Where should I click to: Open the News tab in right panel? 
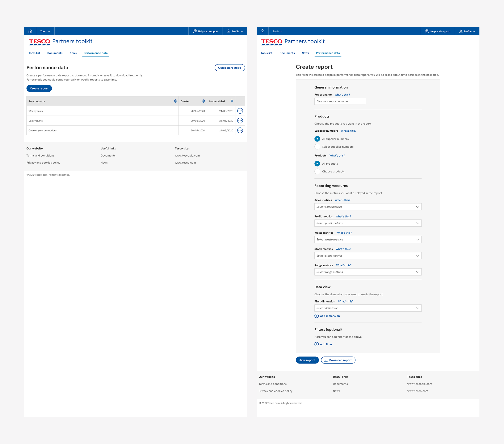305,53
